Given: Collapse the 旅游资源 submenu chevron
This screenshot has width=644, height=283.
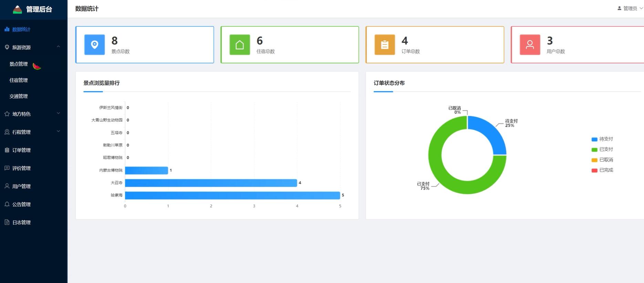Looking at the screenshot, I should [58, 47].
